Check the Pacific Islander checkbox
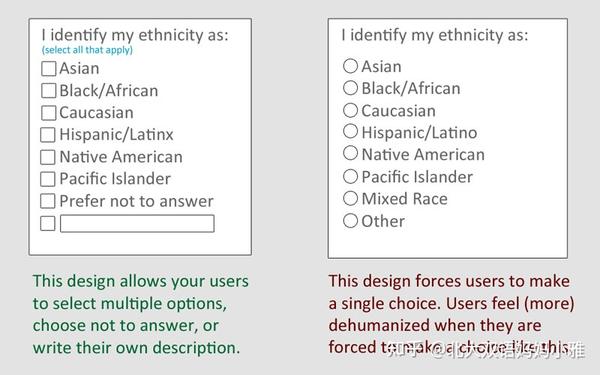 click(48, 179)
